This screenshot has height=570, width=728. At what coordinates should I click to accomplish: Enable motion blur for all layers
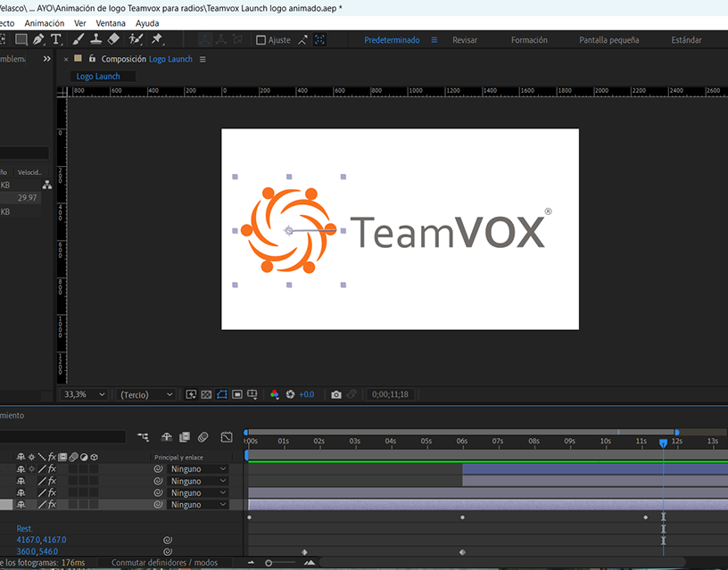point(203,437)
